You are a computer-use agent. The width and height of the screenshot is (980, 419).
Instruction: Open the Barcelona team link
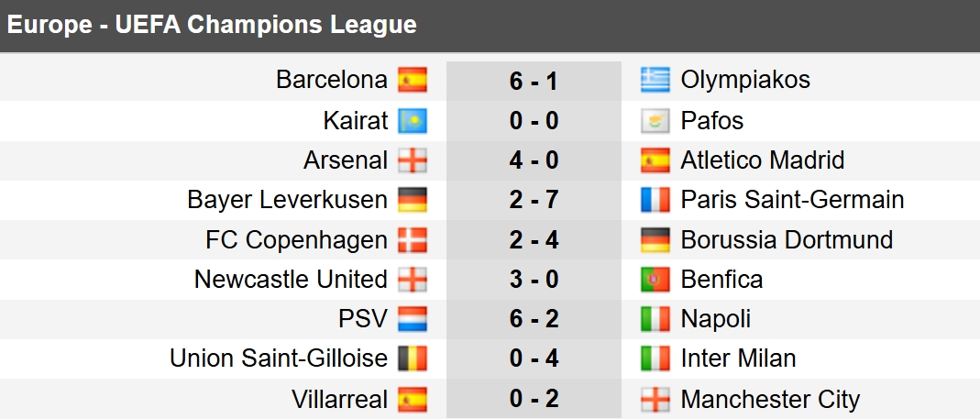332,81
